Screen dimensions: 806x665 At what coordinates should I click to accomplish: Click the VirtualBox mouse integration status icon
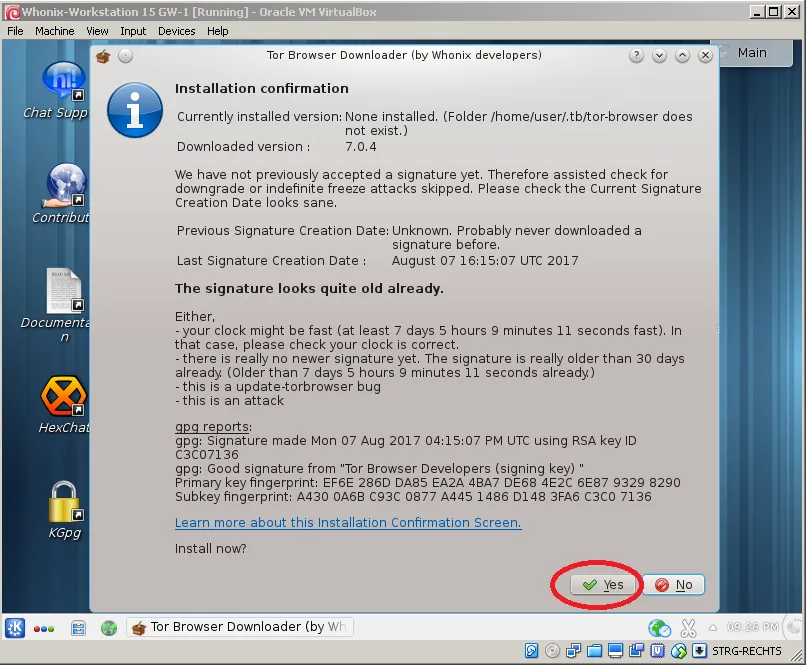[x=679, y=651]
